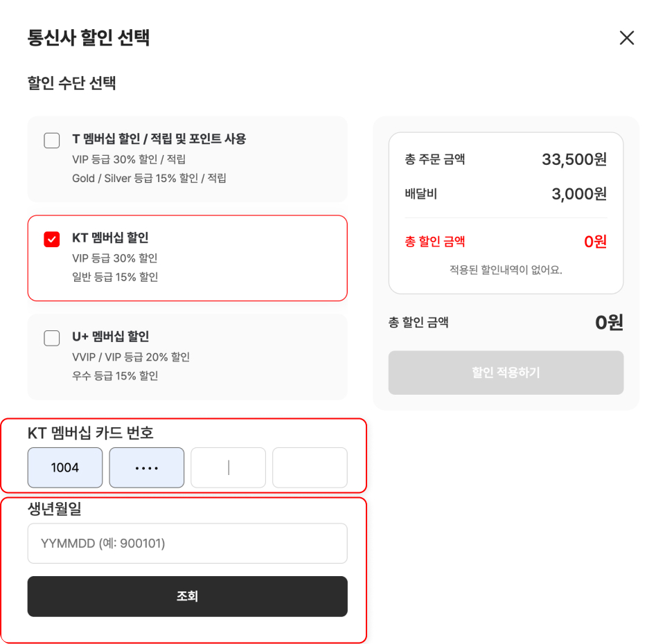This screenshot has height=644, width=665.
Task: Click the card number field containing 1004
Action: pos(65,467)
